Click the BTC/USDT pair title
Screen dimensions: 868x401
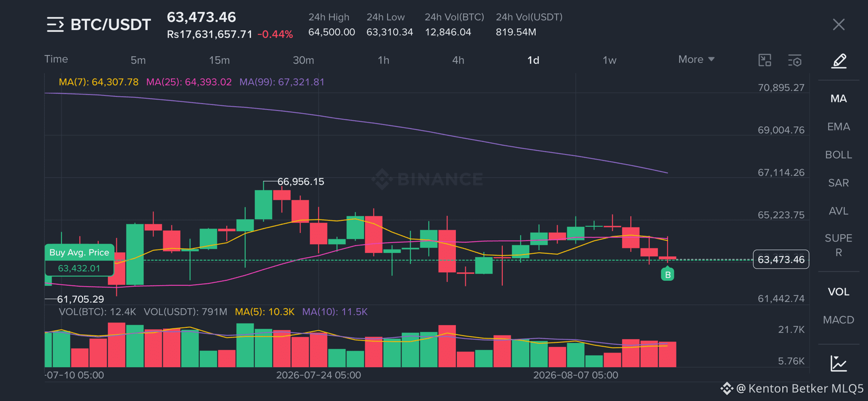click(x=111, y=25)
